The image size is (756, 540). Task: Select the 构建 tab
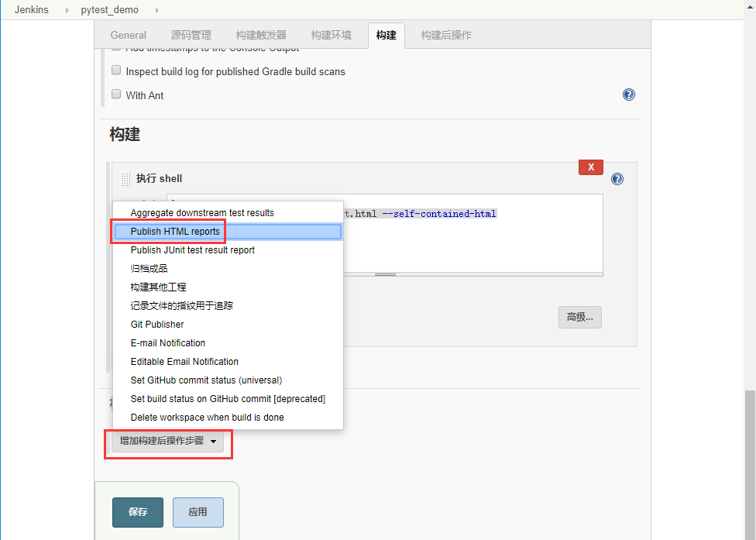(387, 35)
